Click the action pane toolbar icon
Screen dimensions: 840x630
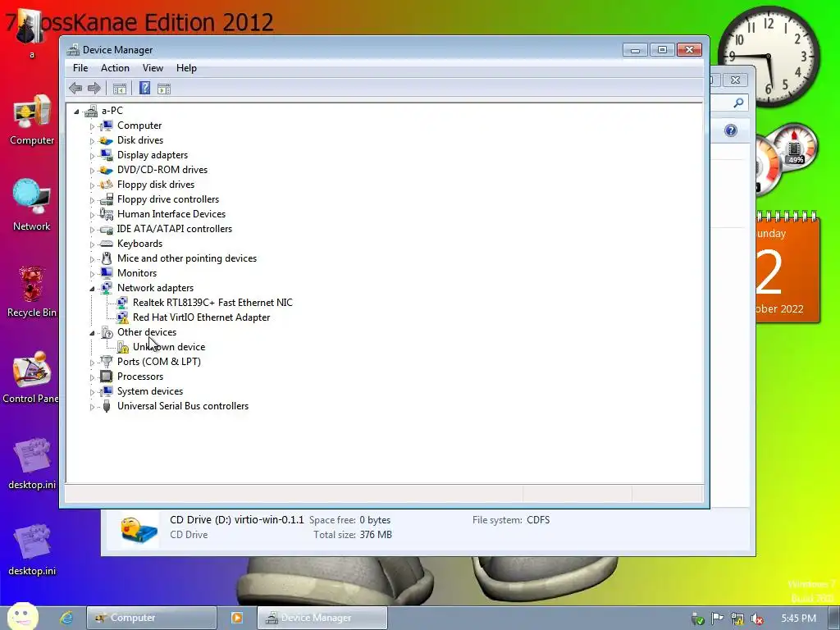(x=164, y=89)
